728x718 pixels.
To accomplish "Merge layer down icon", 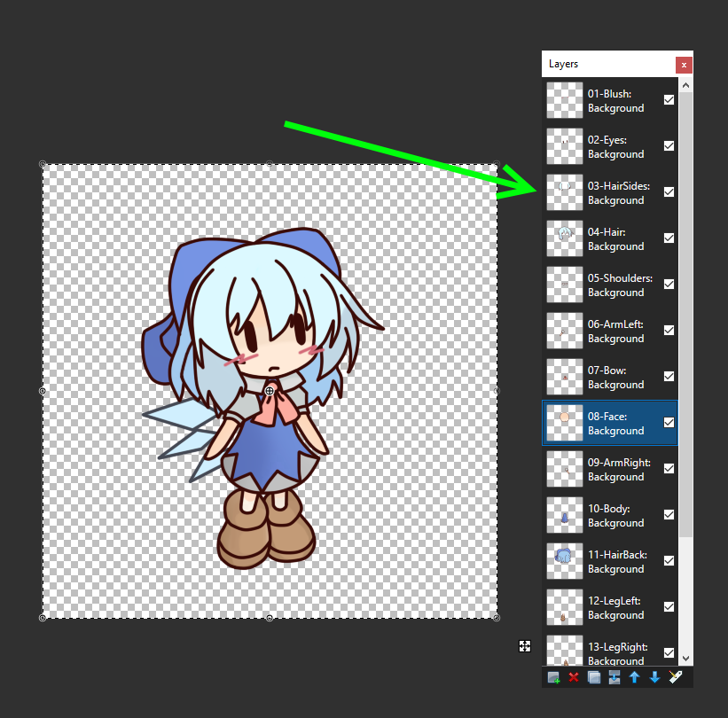I will (x=614, y=677).
